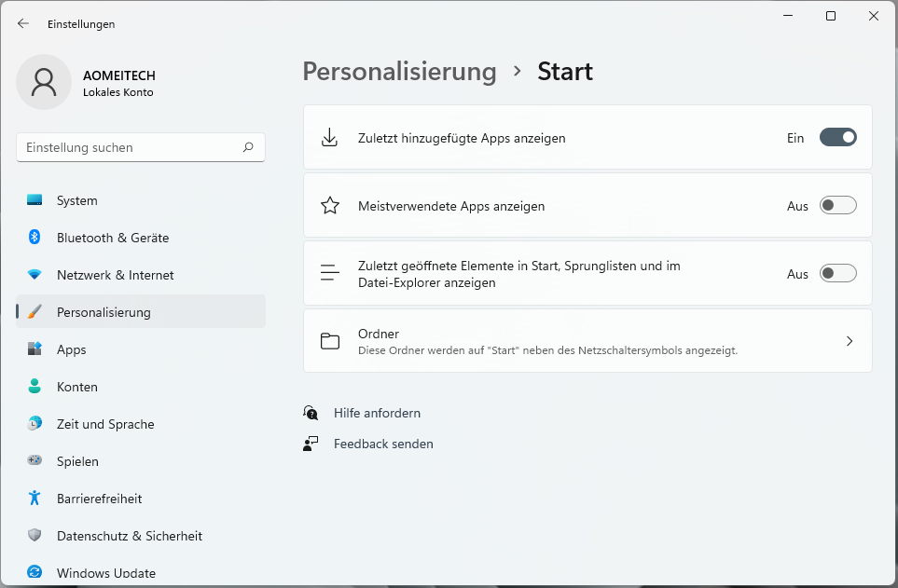
Task: Click the Zeit und Sprache clock icon
Action: point(35,424)
